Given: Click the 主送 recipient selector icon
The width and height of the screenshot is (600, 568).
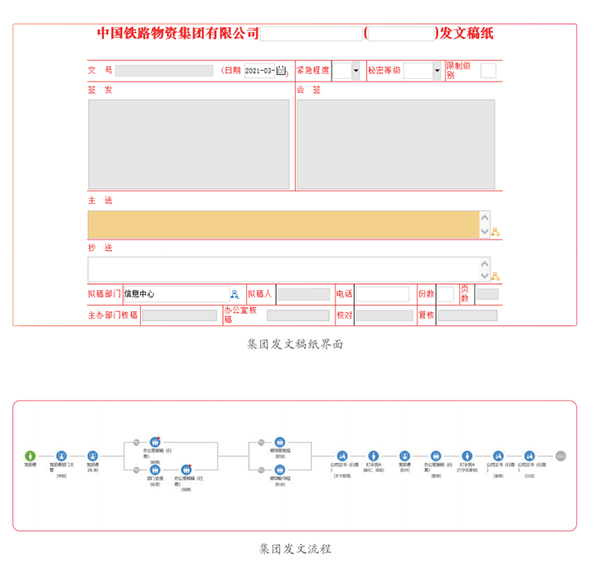Looking at the screenshot, I should coord(496,232).
